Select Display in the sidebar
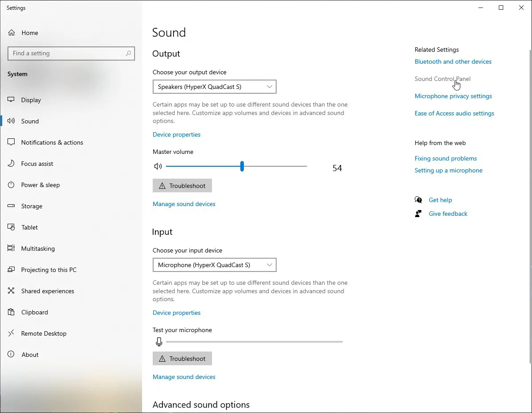Viewport: 532px width, 413px height. point(71,100)
